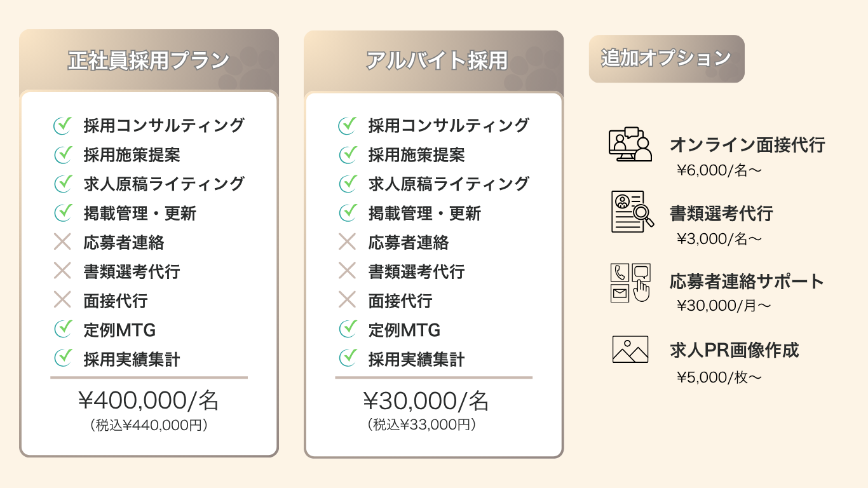The width and height of the screenshot is (868, 488).
Task: Click the 追加オプション label button
Action: click(666, 58)
